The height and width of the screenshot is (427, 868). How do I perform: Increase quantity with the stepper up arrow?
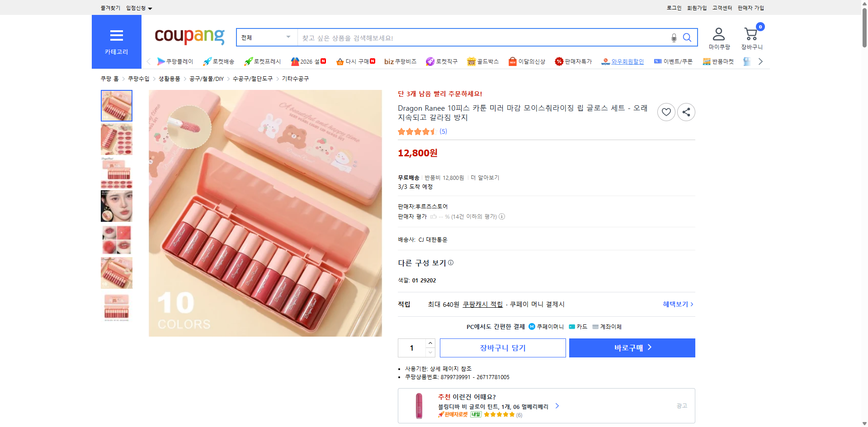pos(429,343)
